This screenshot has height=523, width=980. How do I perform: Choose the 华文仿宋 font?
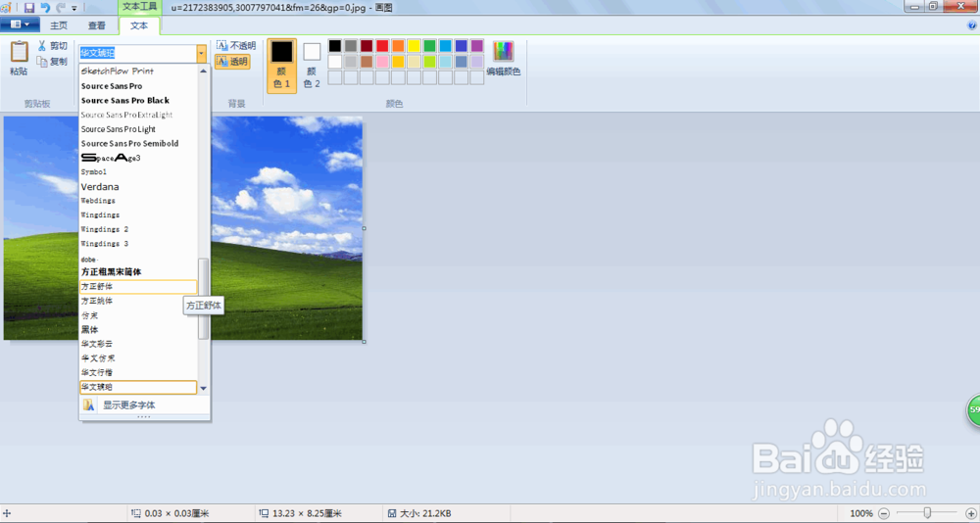(138, 358)
